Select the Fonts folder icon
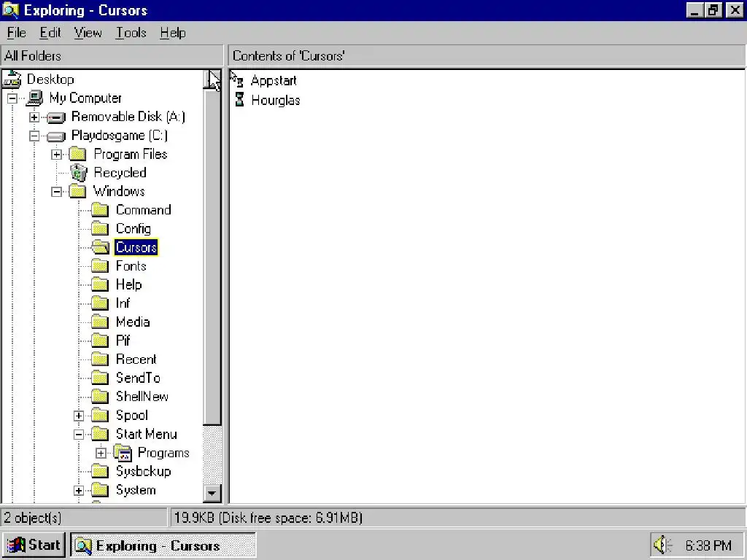Screen dimensions: 747x560 pos(100,265)
